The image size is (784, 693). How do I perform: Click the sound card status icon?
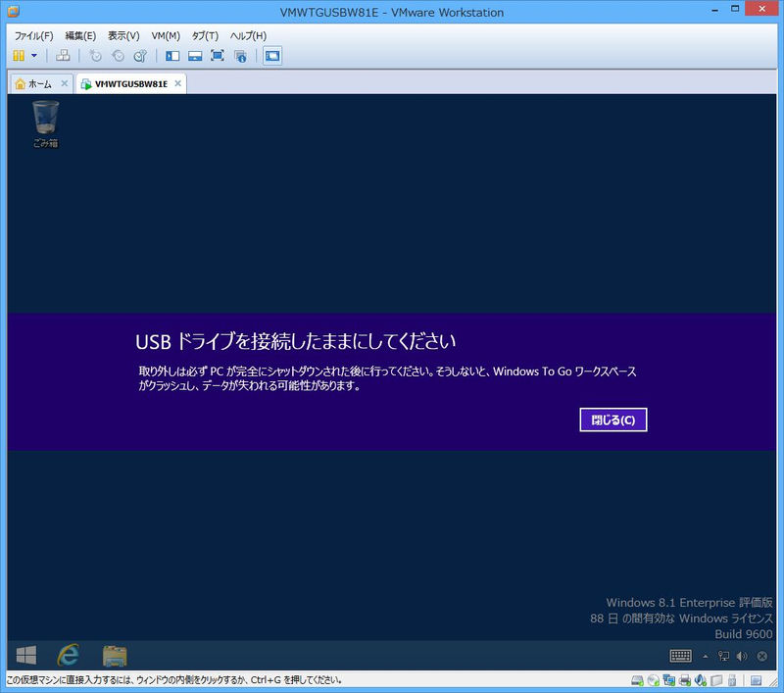coord(701,680)
